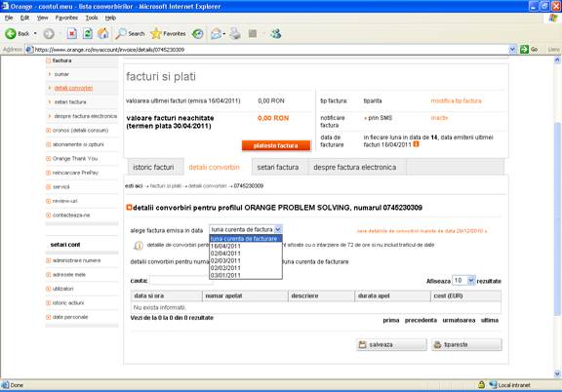Select 03/01/2011 in invoice date list
Screen dimensions: 562x392
point(246,275)
